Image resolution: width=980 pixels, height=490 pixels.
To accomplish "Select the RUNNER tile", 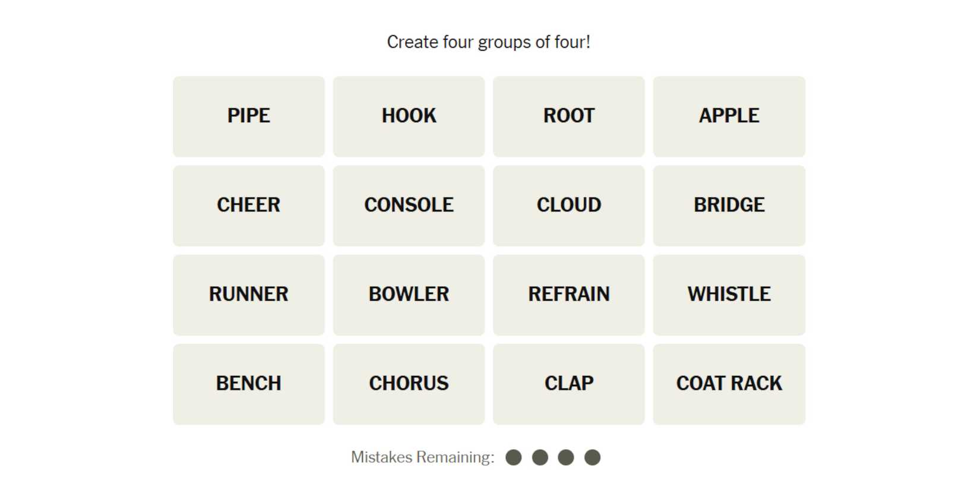I will point(248,295).
